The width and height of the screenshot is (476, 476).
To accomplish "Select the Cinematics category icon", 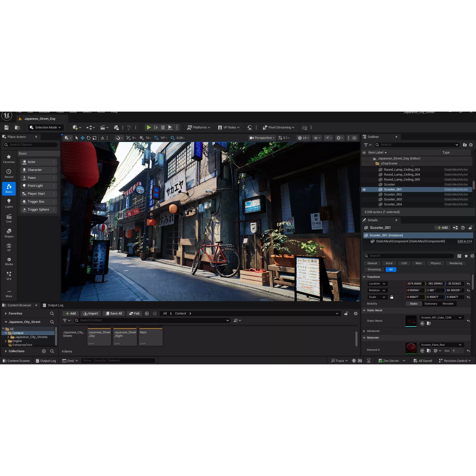I will click(x=9, y=218).
